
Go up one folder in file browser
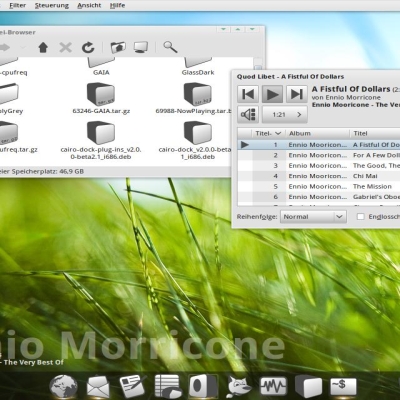43,47
